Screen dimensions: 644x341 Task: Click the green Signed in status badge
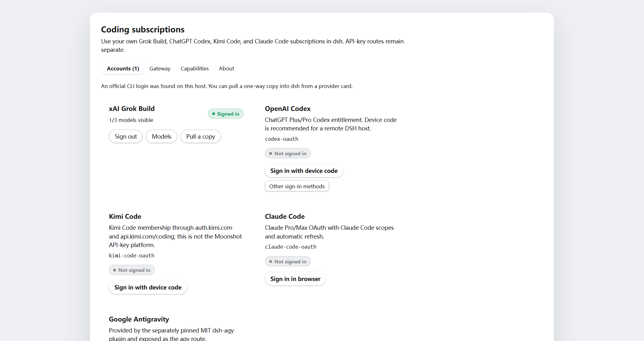click(x=226, y=114)
